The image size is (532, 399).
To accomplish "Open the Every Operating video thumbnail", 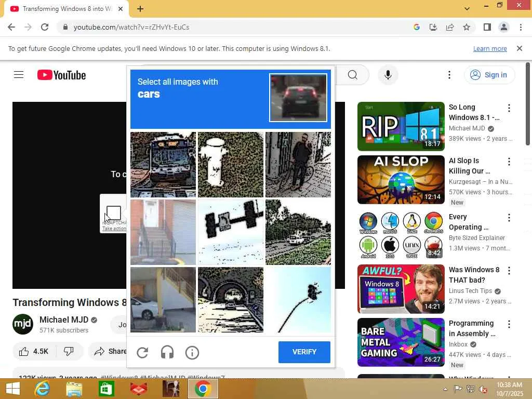I will coord(401,234).
